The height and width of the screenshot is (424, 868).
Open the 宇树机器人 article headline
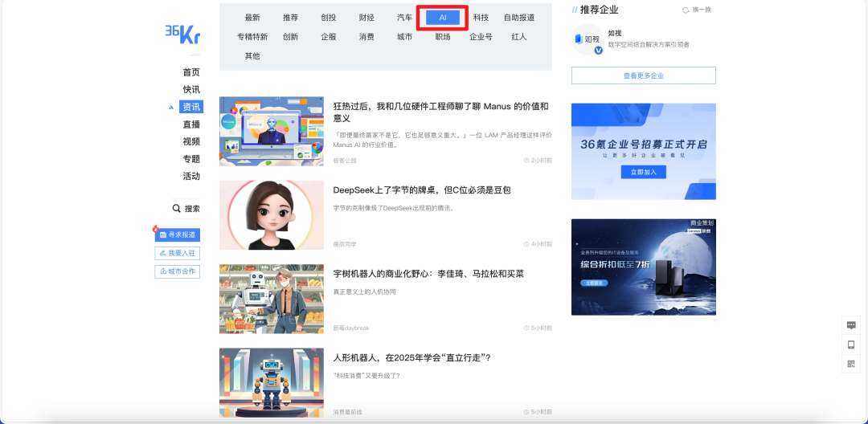click(x=428, y=274)
